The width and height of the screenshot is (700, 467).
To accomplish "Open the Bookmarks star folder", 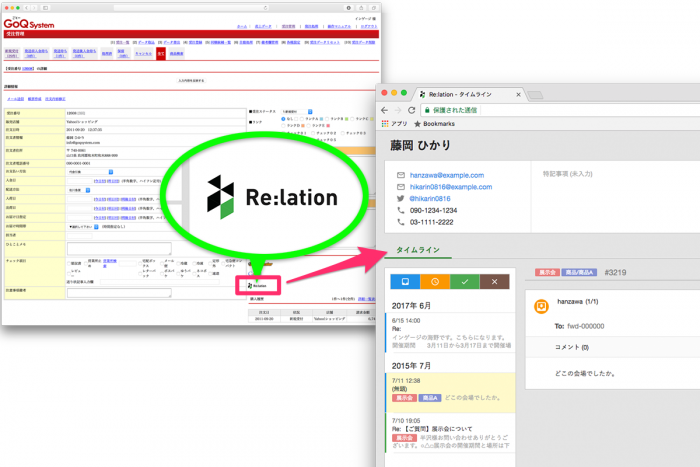I will tap(434, 124).
